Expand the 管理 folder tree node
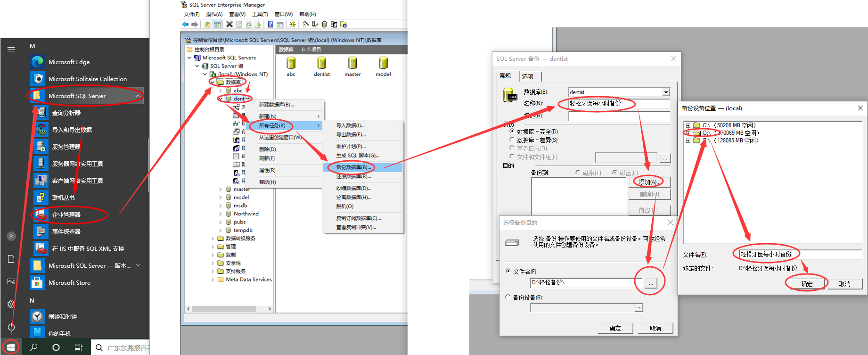Viewport: 868px width, 355px height. [x=213, y=247]
